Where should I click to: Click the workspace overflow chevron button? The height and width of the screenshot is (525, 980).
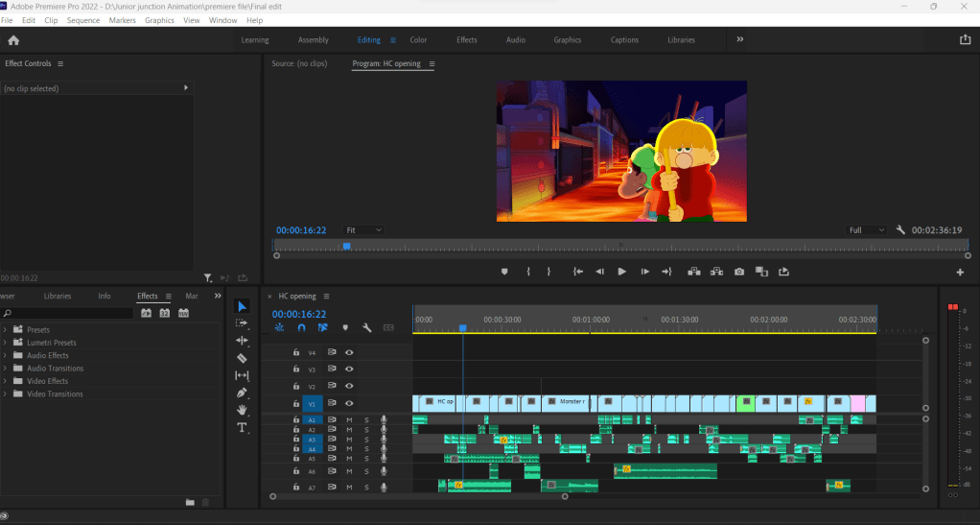[x=739, y=40]
